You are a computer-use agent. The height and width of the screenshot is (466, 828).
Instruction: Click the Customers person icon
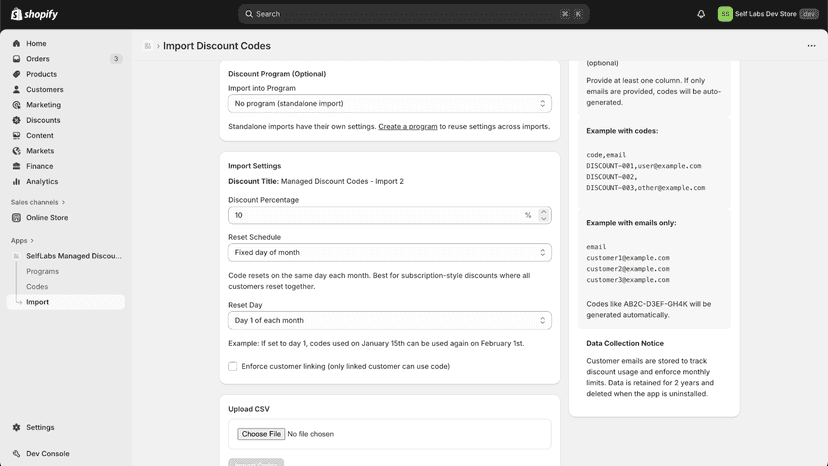coord(16,89)
